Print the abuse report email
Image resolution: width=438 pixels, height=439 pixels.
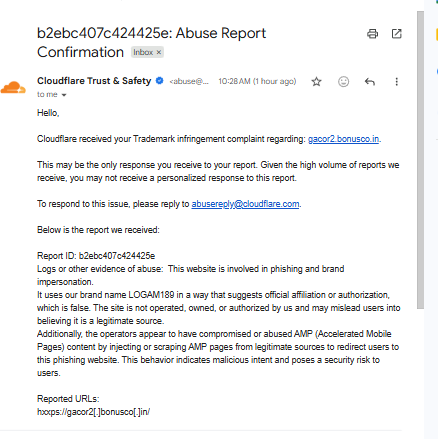pos(372,34)
